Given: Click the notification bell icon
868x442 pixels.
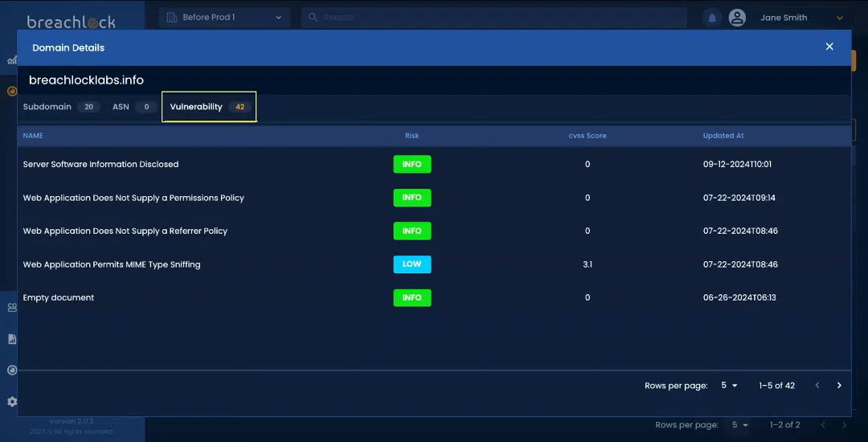Looking at the screenshot, I should click(x=712, y=18).
